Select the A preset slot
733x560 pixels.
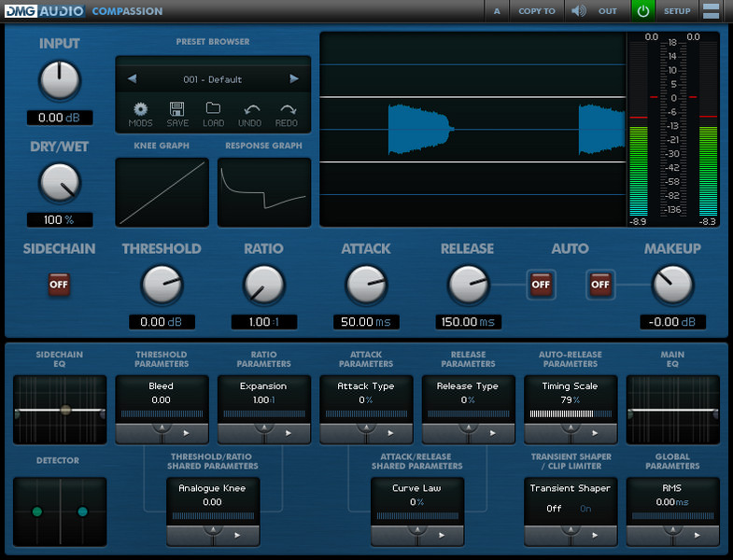[x=497, y=11]
